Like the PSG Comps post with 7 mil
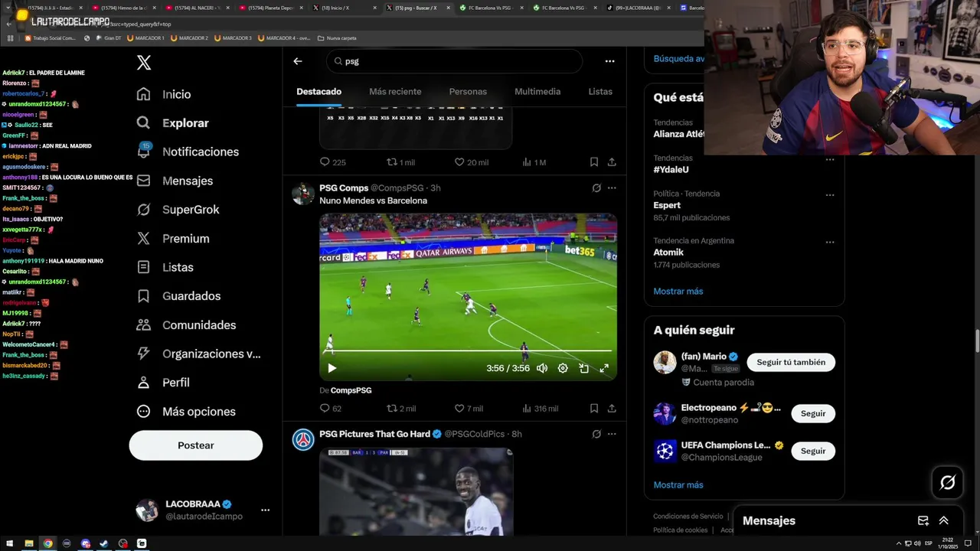 [469, 409]
